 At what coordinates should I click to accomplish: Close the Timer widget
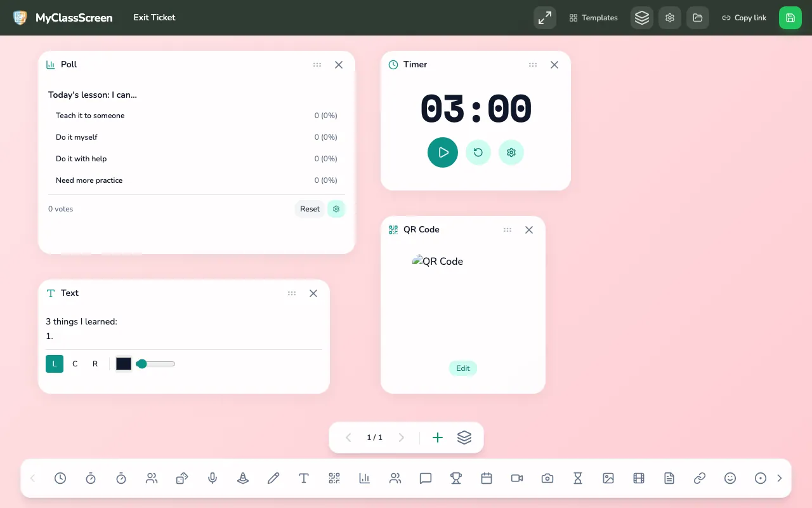[554, 65]
